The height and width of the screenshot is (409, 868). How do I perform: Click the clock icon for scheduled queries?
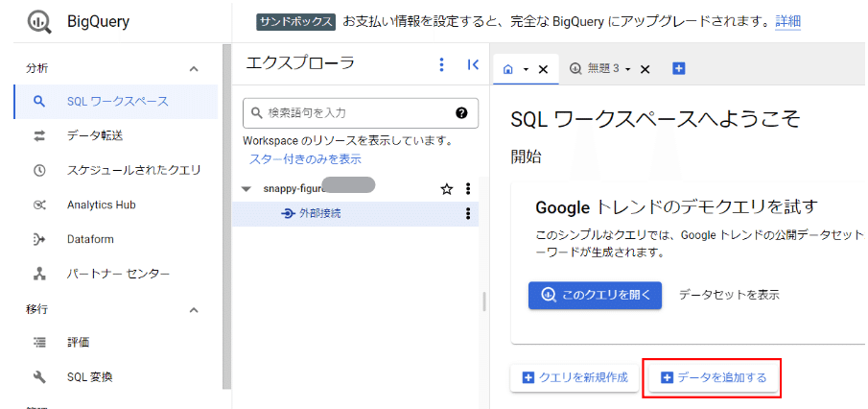38,171
